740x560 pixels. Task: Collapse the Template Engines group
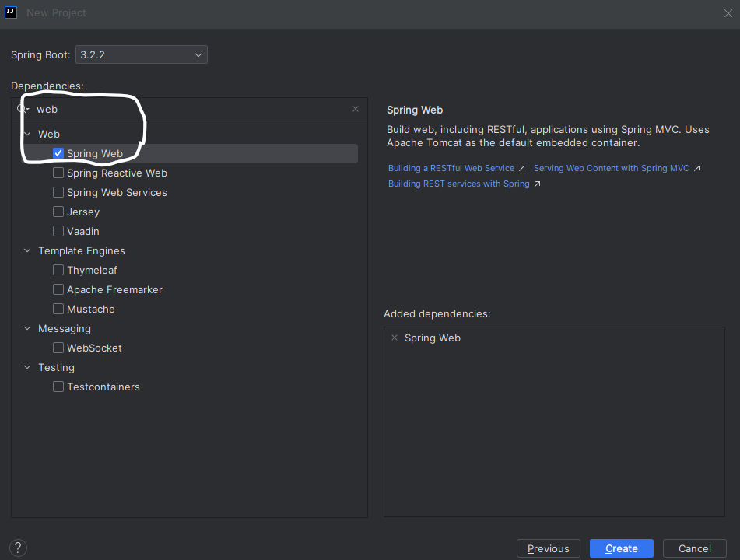pyautogui.click(x=27, y=250)
